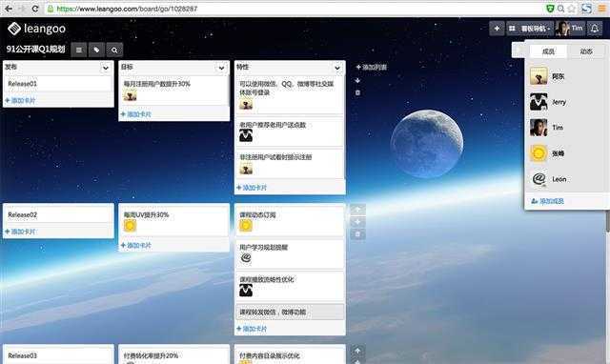Delete first swimlane with trash icon
Viewport: 610px width, 364px height.
[357, 92]
